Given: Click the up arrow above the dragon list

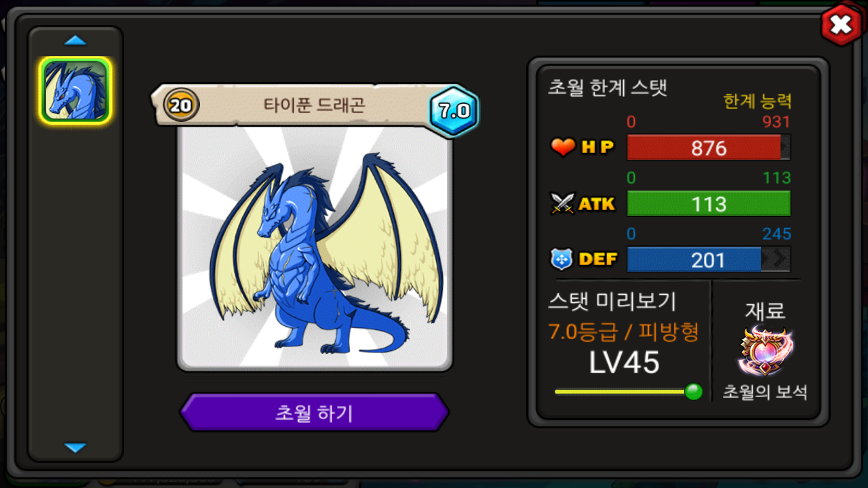Looking at the screenshot, I should (75, 41).
